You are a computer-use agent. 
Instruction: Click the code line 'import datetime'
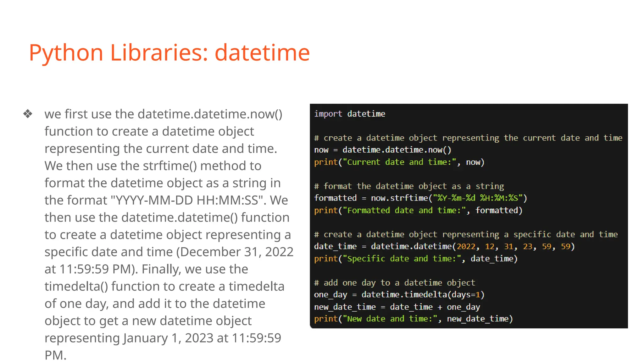[350, 114]
